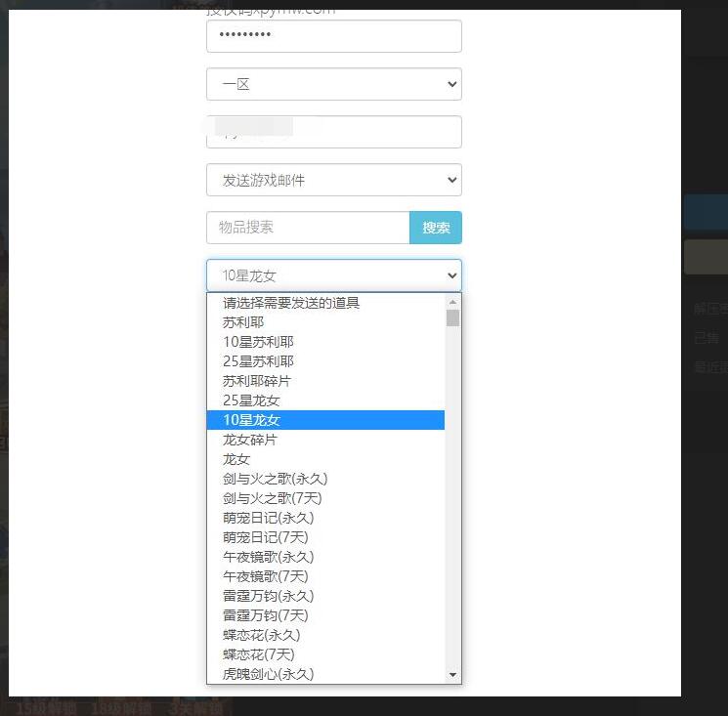Open the 发送游戏邮件 action dropdown
The height and width of the screenshot is (716, 728).
pyautogui.click(x=333, y=180)
